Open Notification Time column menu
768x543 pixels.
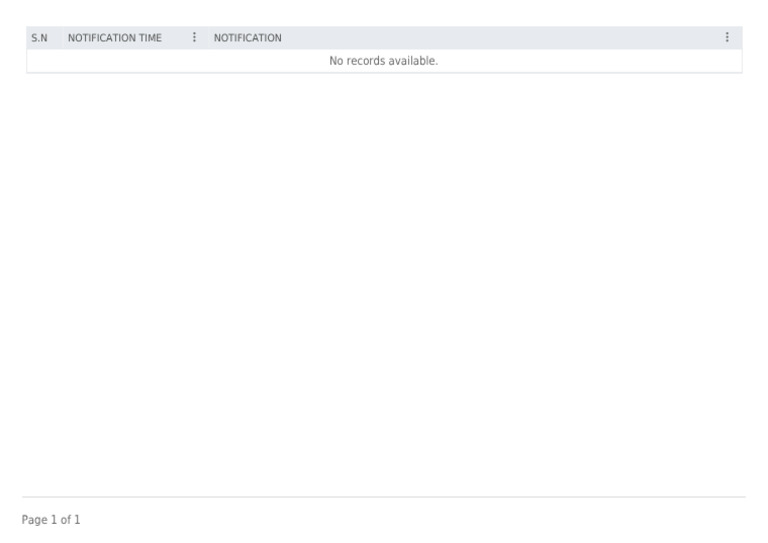coord(194,38)
